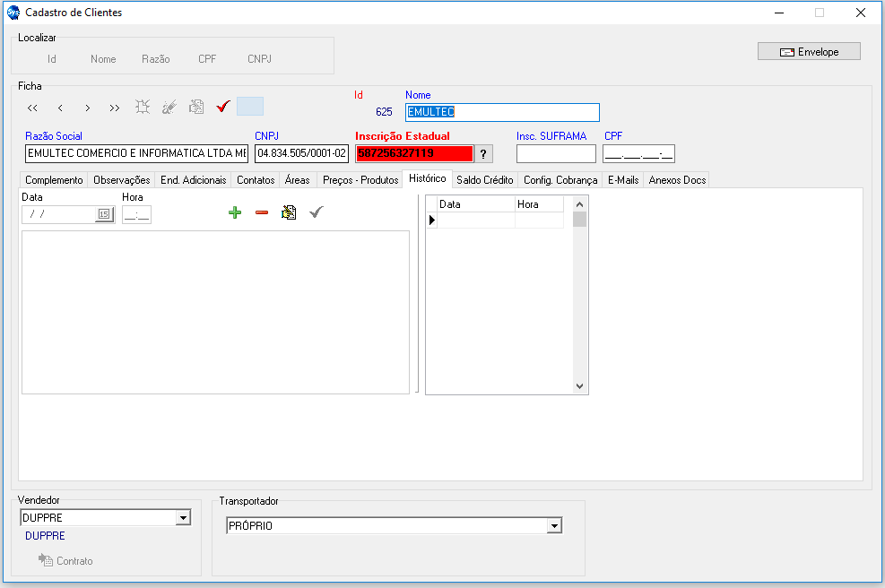Image resolution: width=885 pixels, height=588 pixels.
Task: Click the gray checkmark confirm history icon
Action: [317, 213]
